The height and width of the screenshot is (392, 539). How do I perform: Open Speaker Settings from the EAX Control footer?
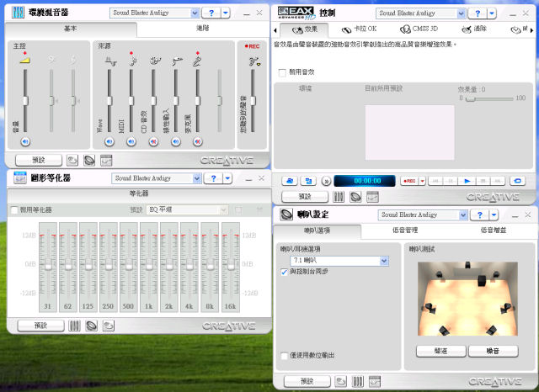tap(355, 197)
